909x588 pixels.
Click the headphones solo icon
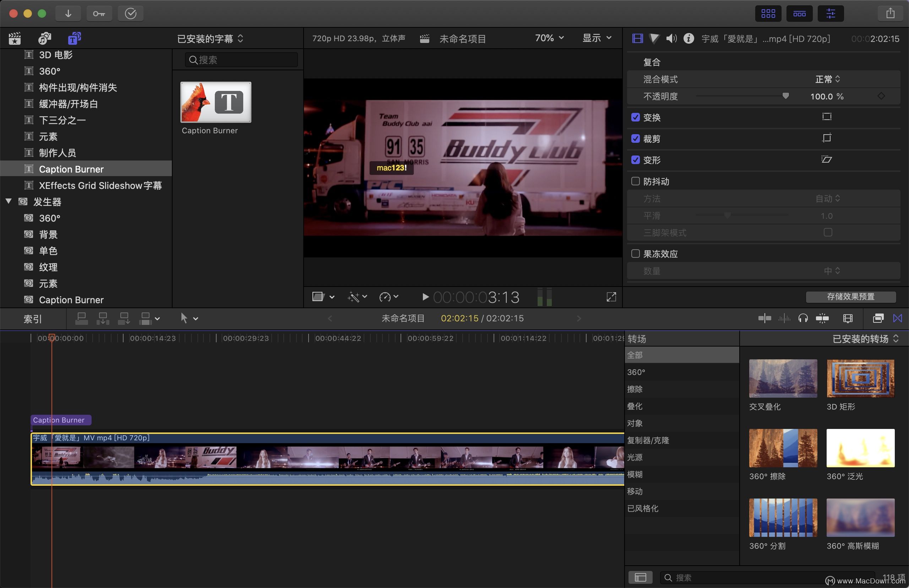pyautogui.click(x=803, y=318)
